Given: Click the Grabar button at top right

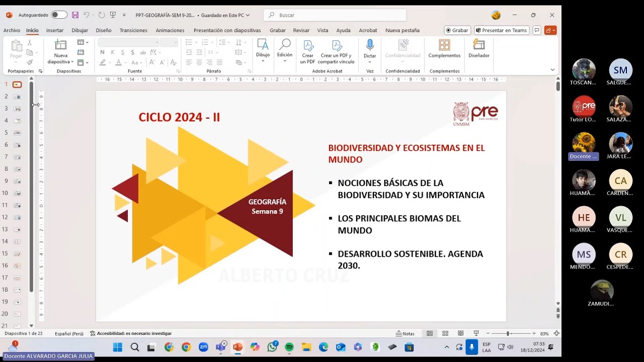Looking at the screenshot, I should [457, 30].
